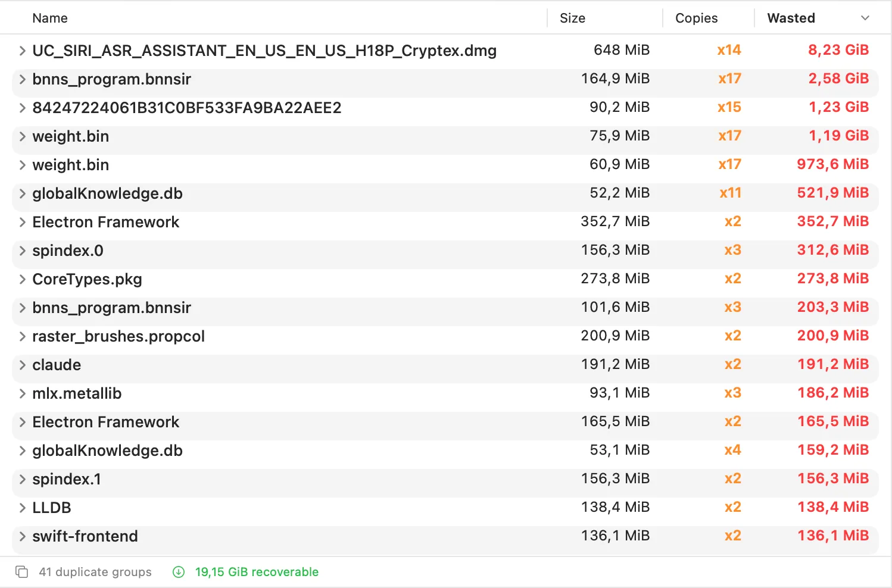The height and width of the screenshot is (588, 892).
Task: Expand the raster_brushes.propcol group
Action: coord(22,336)
